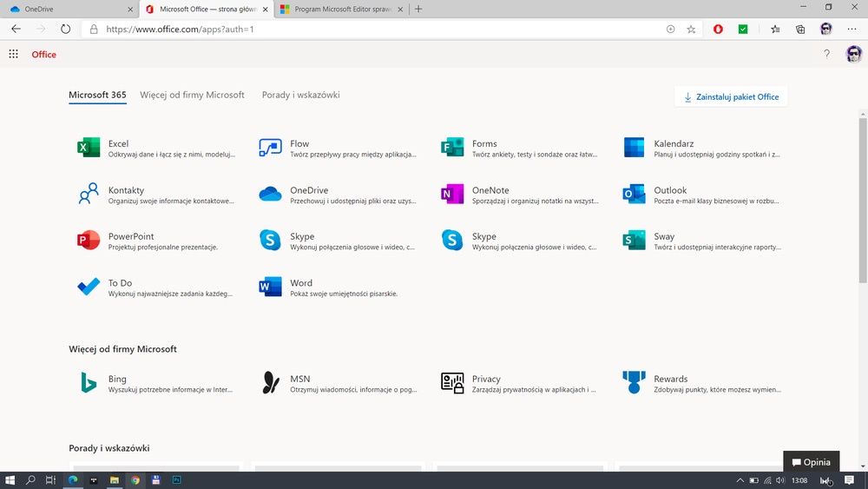Select the Więcej od firmy Microsoft tab
868x489 pixels.
192,95
